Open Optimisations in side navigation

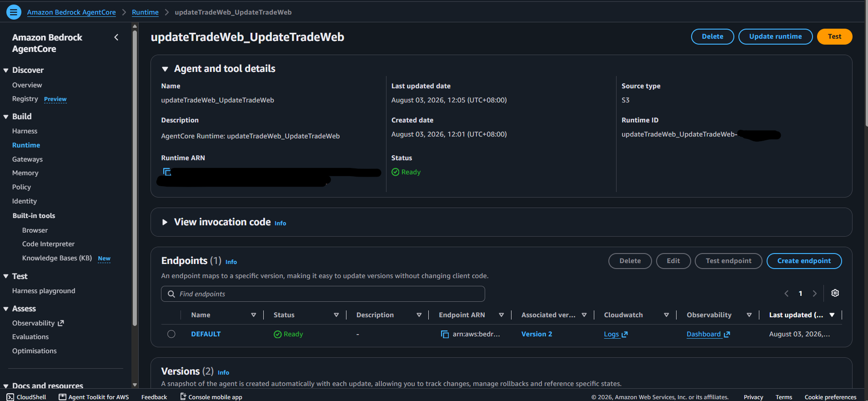pos(35,351)
